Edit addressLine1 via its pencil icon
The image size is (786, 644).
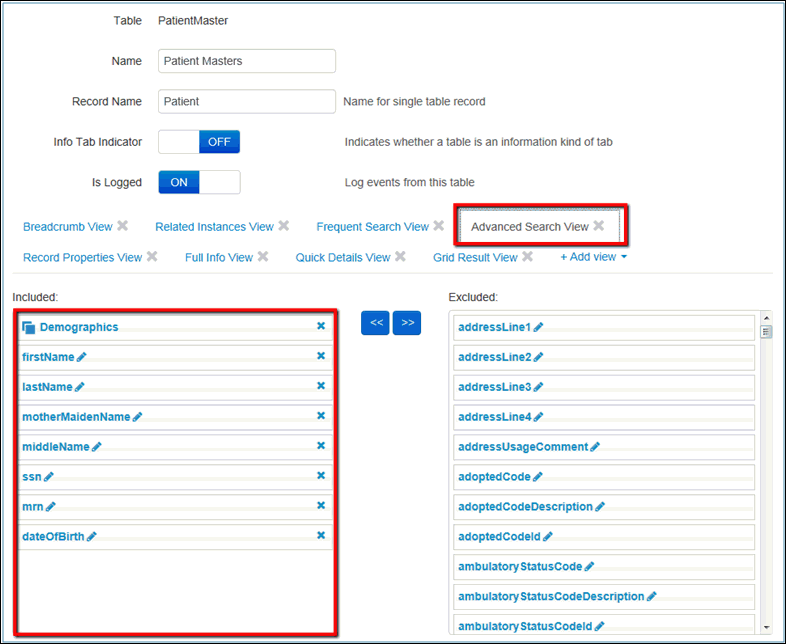tap(538, 327)
